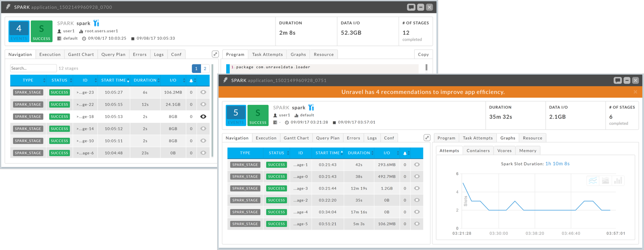This screenshot has height=250, width=644.
Task: Click the Copy button in program panel
Action: point(423,54)
